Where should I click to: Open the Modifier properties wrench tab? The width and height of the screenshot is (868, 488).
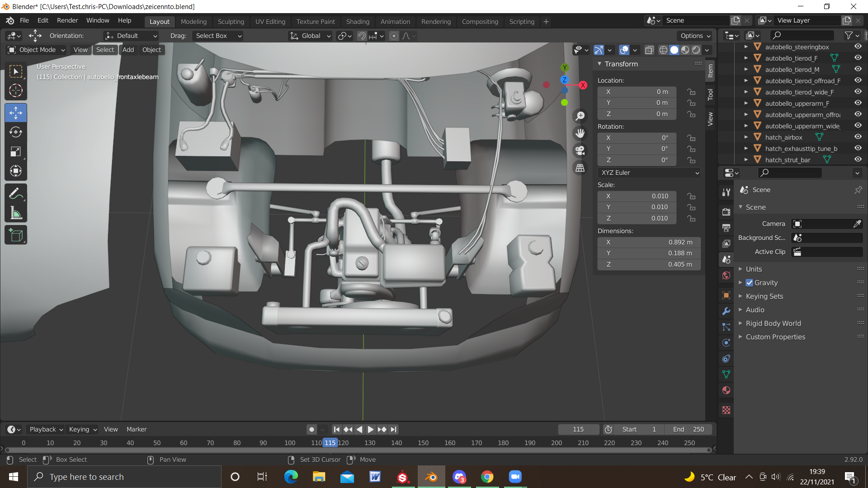tap(726, 311)
